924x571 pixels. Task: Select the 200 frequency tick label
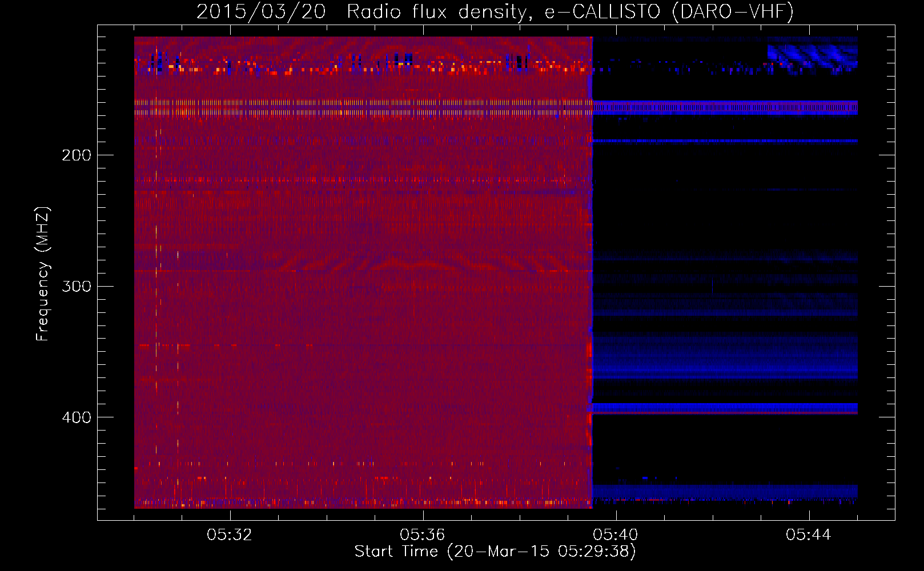tap(77, 155)
